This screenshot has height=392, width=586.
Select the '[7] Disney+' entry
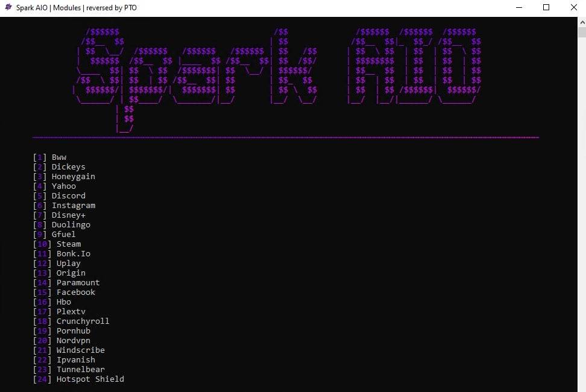59,215
